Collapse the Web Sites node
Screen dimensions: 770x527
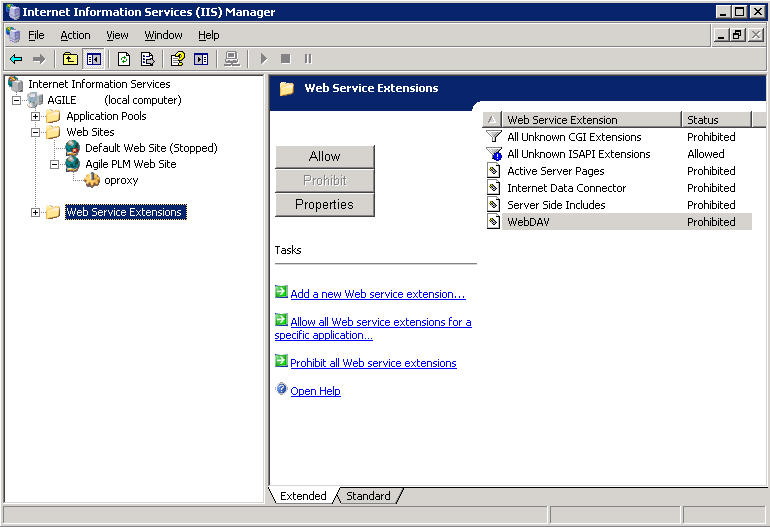(35, 132)
